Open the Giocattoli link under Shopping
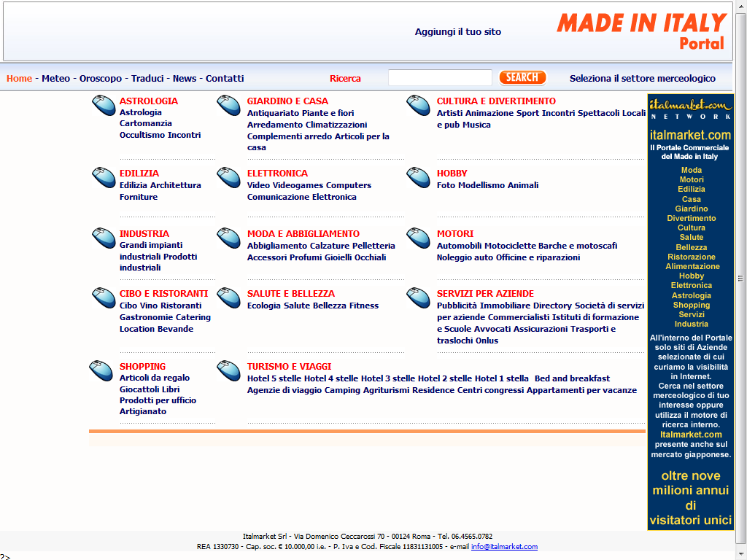The height and width of the screenshot is (560, 747). [139, 389]
